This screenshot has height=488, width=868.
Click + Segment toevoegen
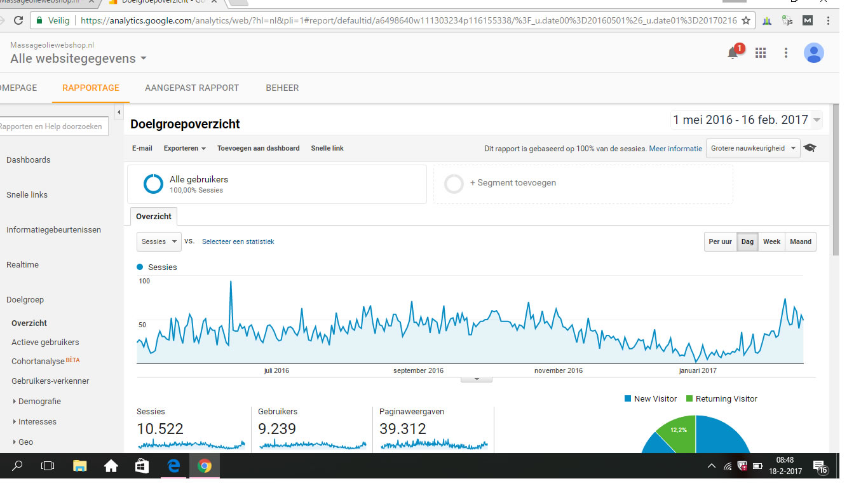pyautogui.click(x=513, y=183)
